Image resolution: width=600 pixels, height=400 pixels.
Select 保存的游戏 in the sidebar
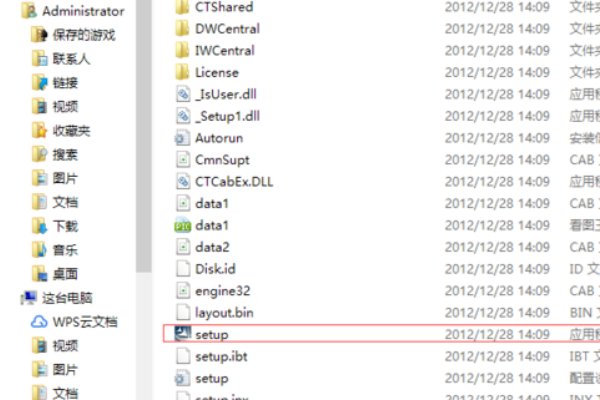pos(73,35)
